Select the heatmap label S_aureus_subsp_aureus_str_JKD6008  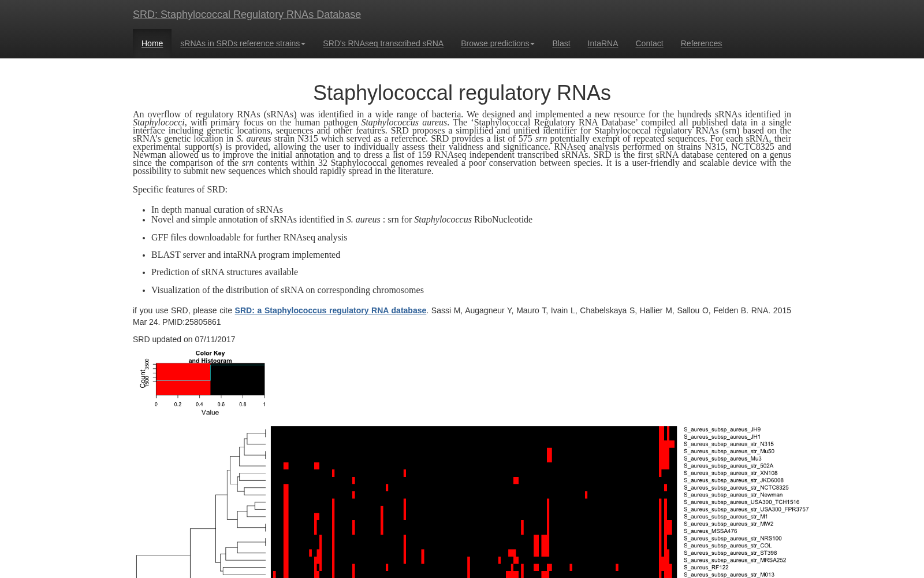tap(733, 480)
